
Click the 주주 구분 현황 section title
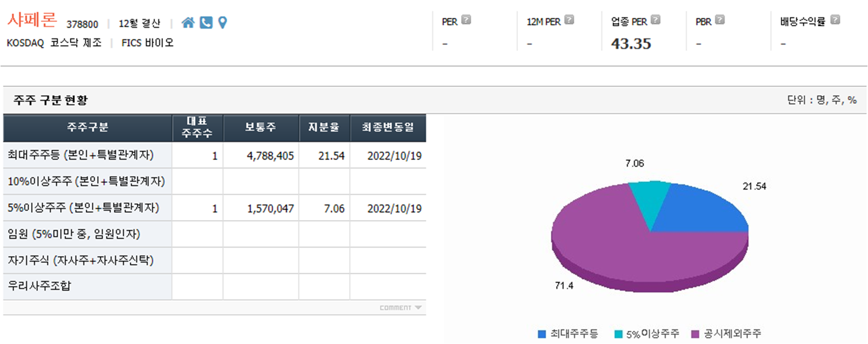(51, 101)
